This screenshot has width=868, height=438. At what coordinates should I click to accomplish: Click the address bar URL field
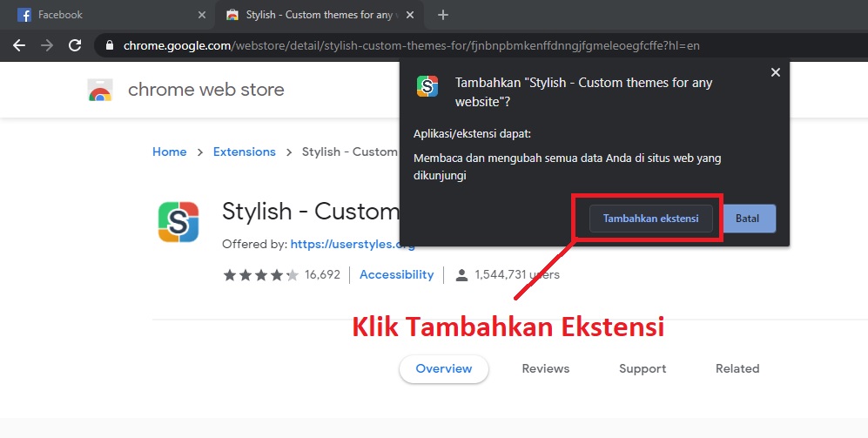[x=411, y=45]
